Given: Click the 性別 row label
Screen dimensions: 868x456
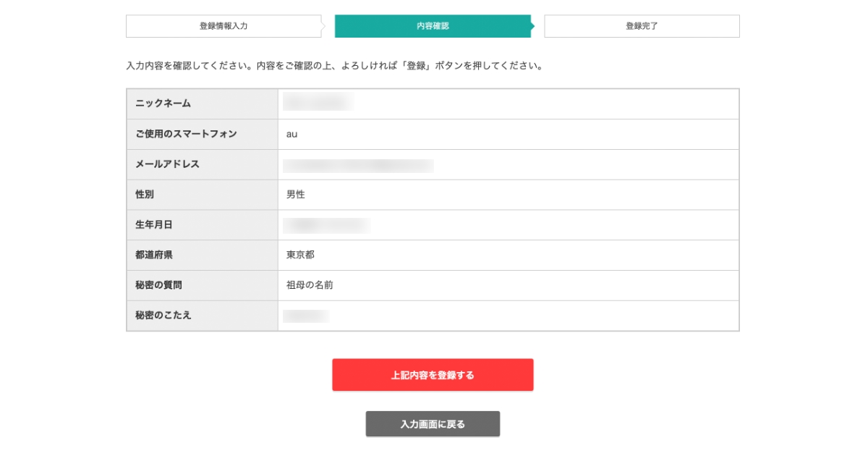Looking at the screenshot, I should click(145, 195).
